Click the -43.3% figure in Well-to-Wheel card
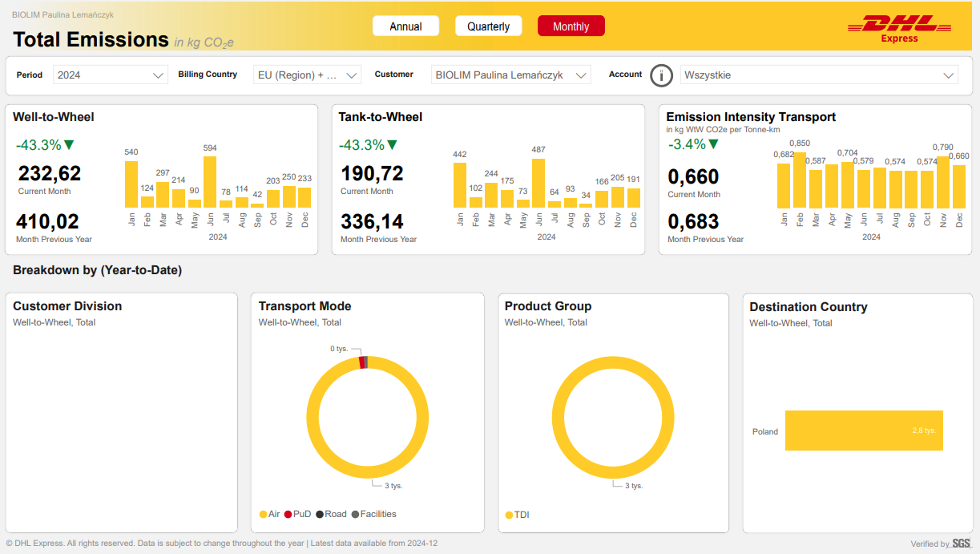 tap(38, 145)
